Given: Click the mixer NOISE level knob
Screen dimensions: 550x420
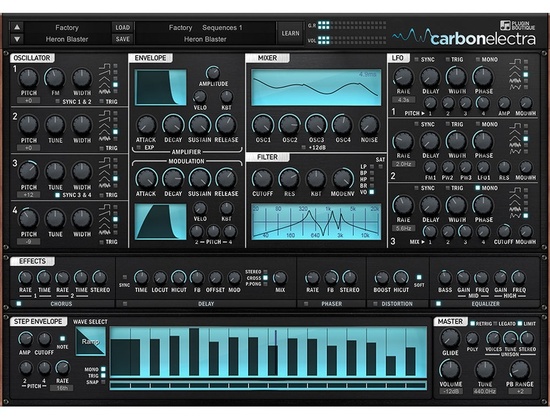Looking at the screenshot, I should (x=369, y=125).
